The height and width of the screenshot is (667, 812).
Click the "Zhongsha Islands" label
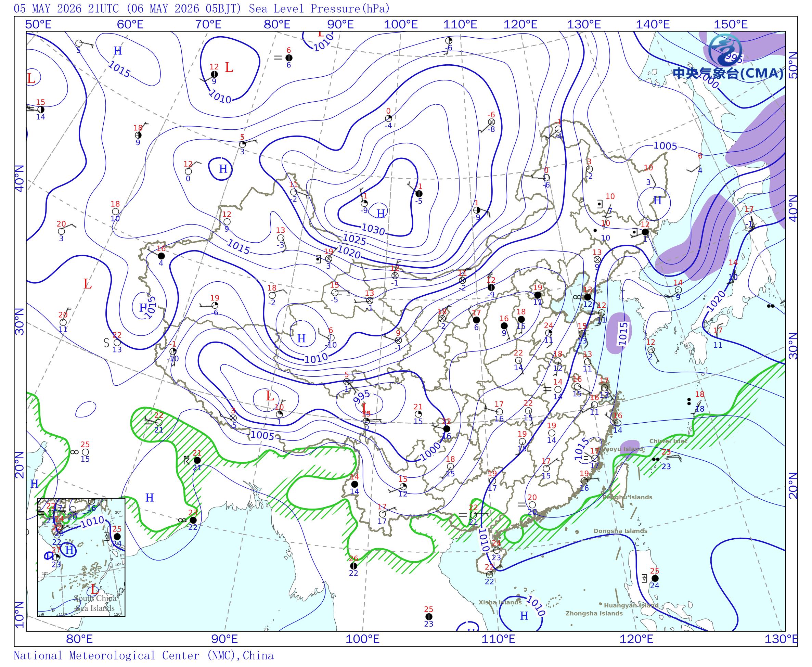tap(594, 613)
